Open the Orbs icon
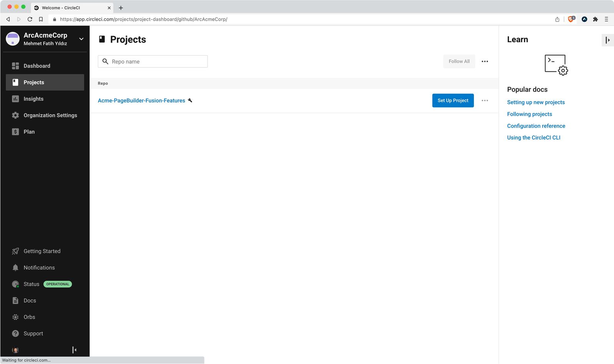The image size is (614, 364). tap(15, 317)
